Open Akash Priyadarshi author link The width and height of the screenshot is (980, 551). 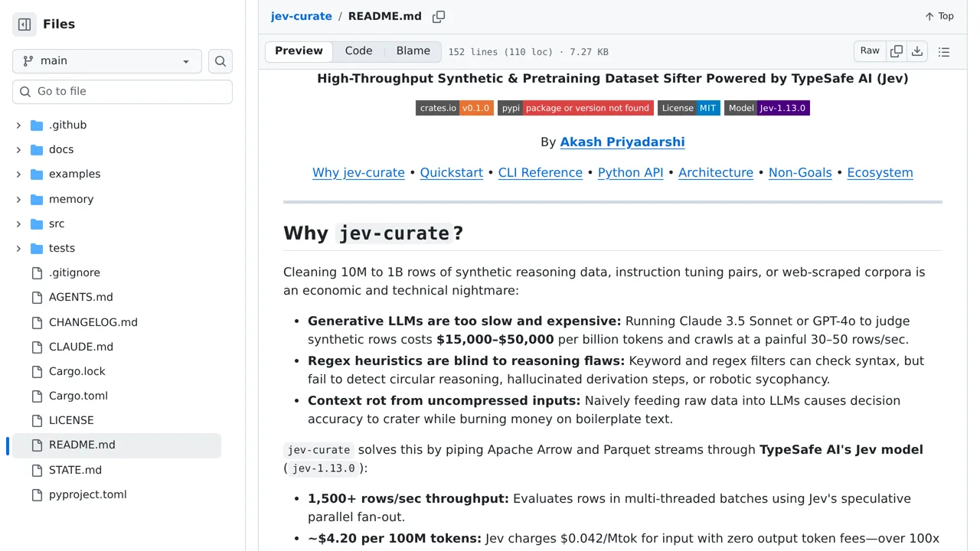click(622, 142)
